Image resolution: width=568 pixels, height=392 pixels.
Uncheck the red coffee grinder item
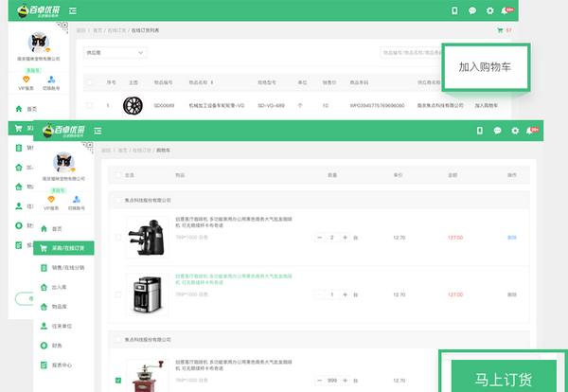coord(118,381)
